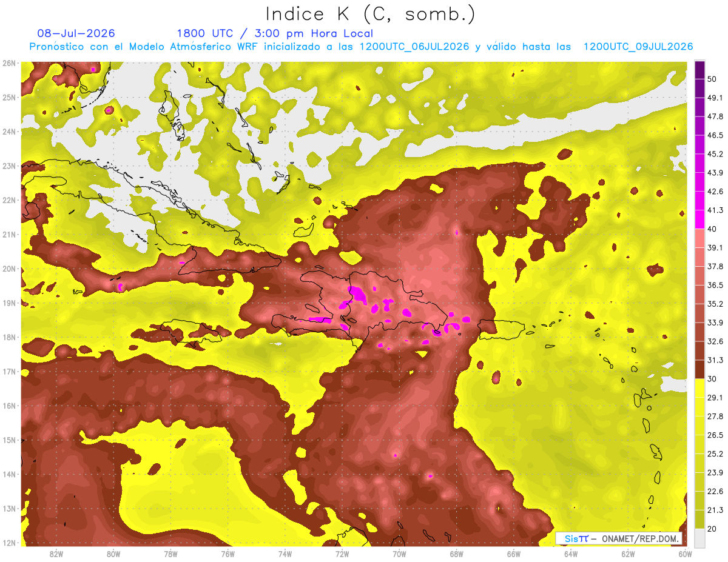Viewport: 728px width, 562px height.
Task: Click the 70W longitude label
Action: 399,554
